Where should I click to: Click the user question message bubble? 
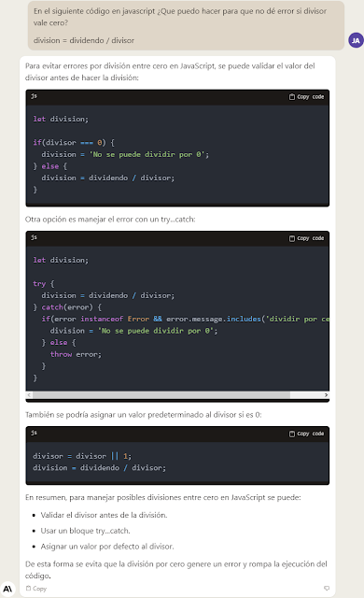click(186, 25)
